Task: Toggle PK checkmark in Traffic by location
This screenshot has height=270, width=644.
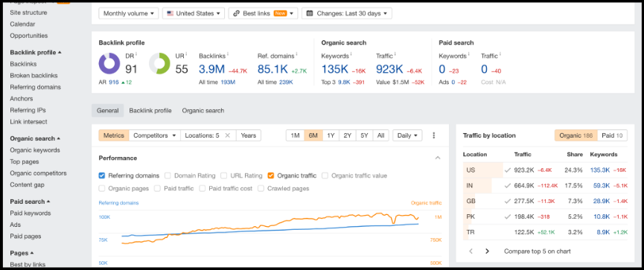Action: point(508,216)
